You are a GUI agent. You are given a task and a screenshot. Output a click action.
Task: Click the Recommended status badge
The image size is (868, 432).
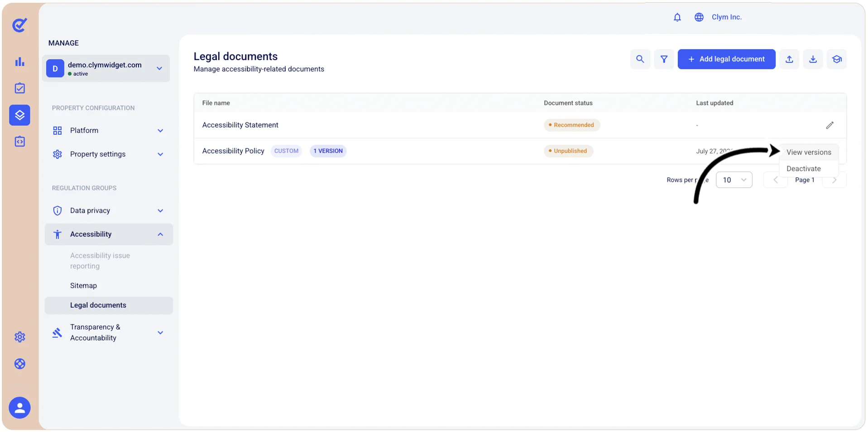(571, 125)
